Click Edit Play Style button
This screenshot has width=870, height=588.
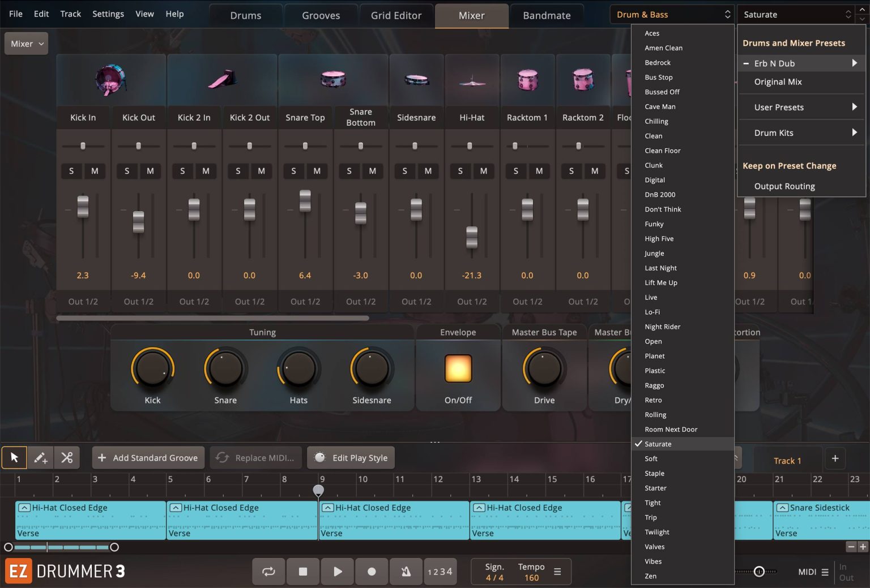click(351, 458)
